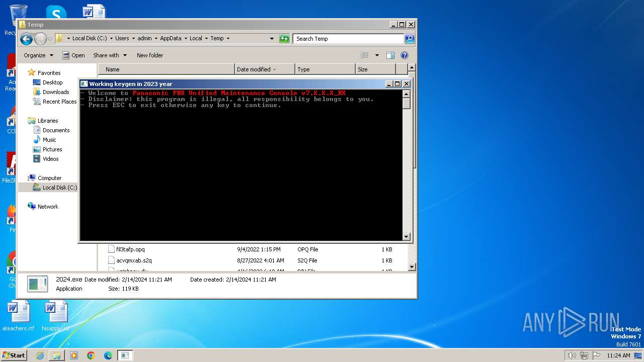Click the 2024.exe preview thumbnail in details pane

(x=38, y=284)
